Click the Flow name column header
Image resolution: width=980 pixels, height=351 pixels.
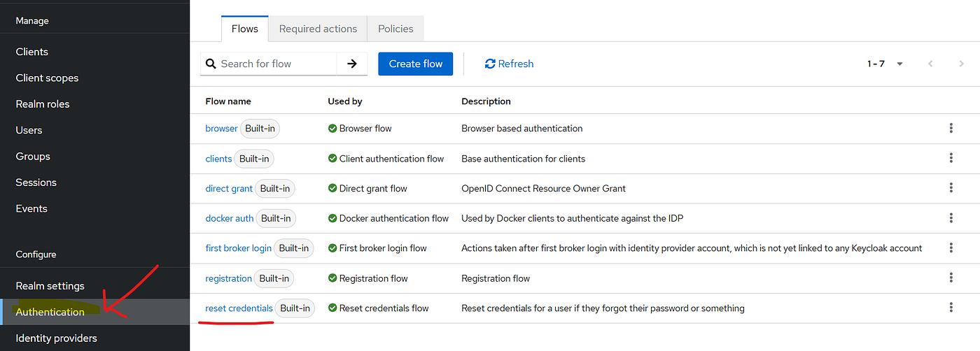[228, 101]
